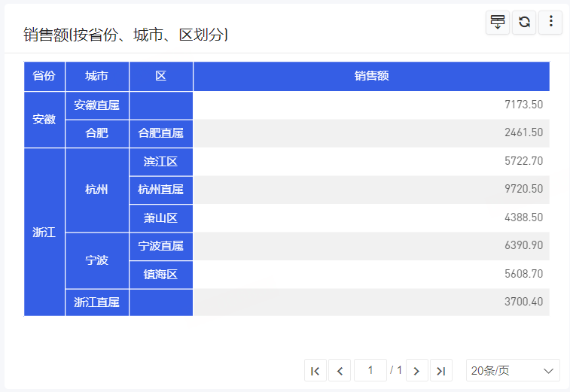Click the 滨江区 district cell
The height and width of the screenshot is (392, 570).
coord(161,161)
